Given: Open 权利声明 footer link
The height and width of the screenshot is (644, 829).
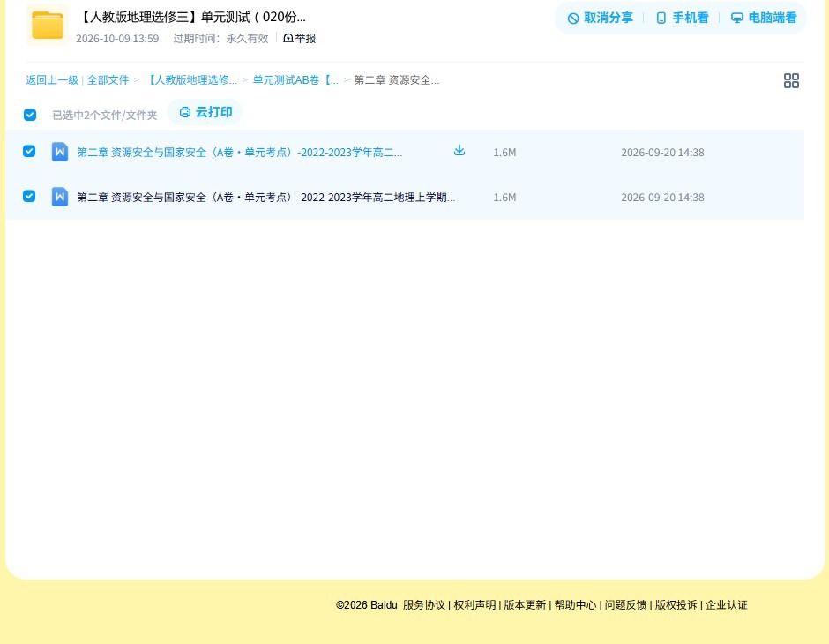Looking at the screenshot, I should tap(474, 605).
